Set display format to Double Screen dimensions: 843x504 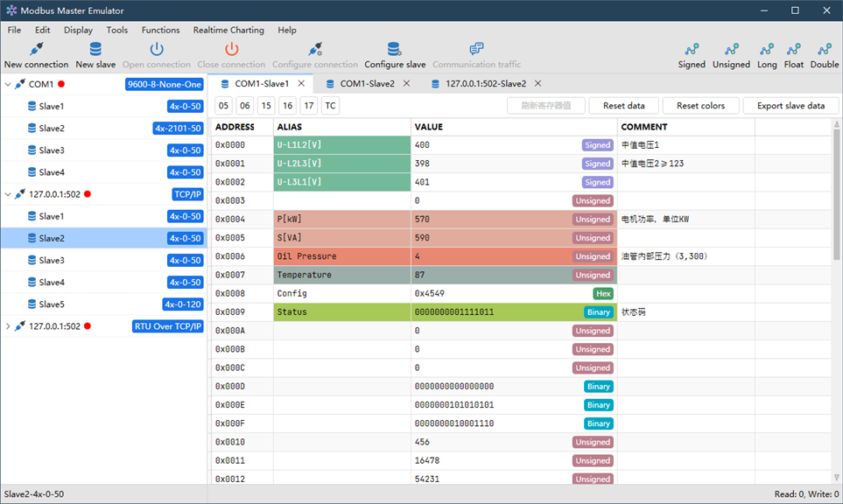[825, 56]
